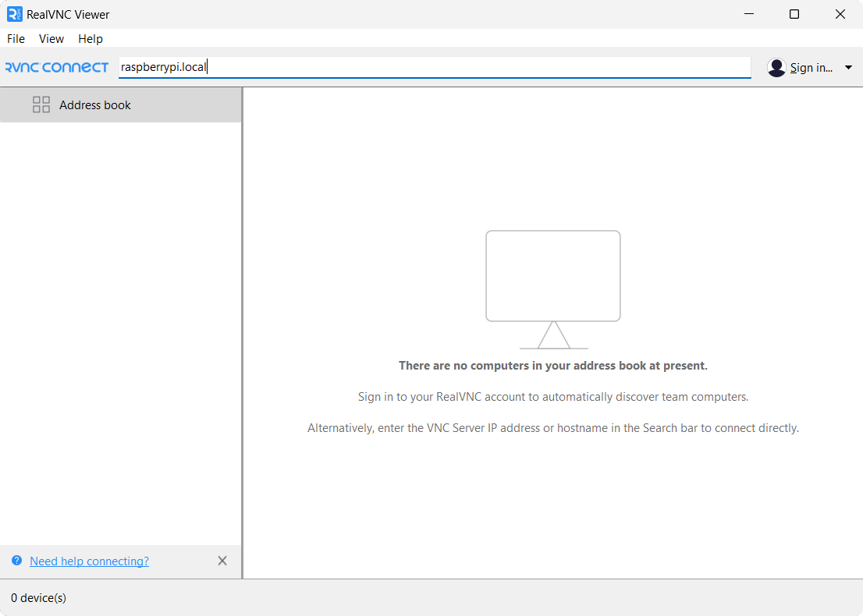This screenshot has width=863, height=616.
Task: Open the Need help connecting link
Action: tap(89, 561)
